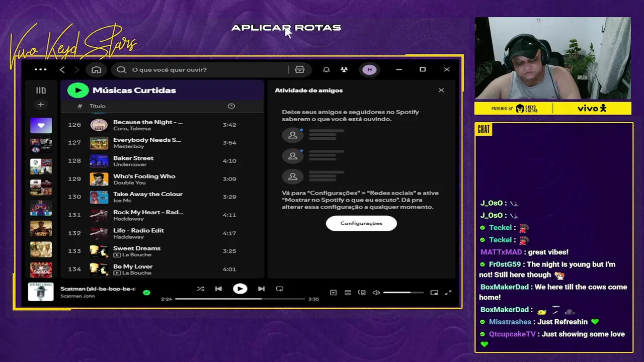644x362 pixels.
Task: Select track 'Take Away the Colour'
Action: tap(148, 194)
